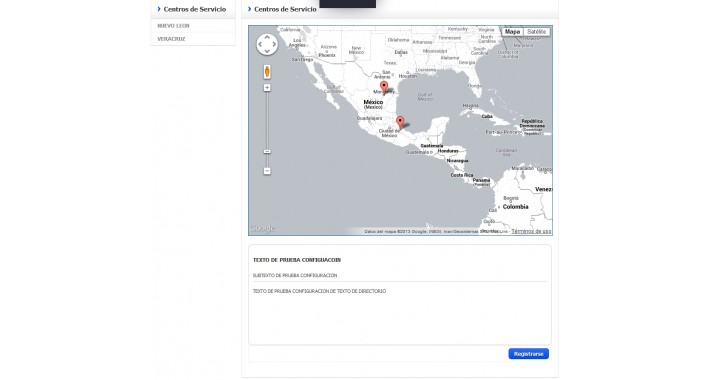Select the Street View pegman icon

267,72
